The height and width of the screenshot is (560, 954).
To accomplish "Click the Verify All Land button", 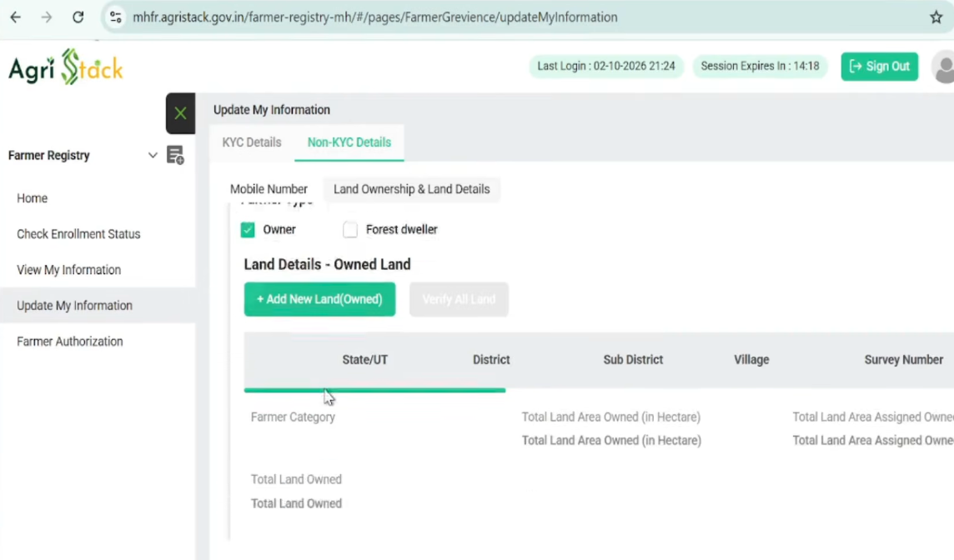I will point(459,299).
